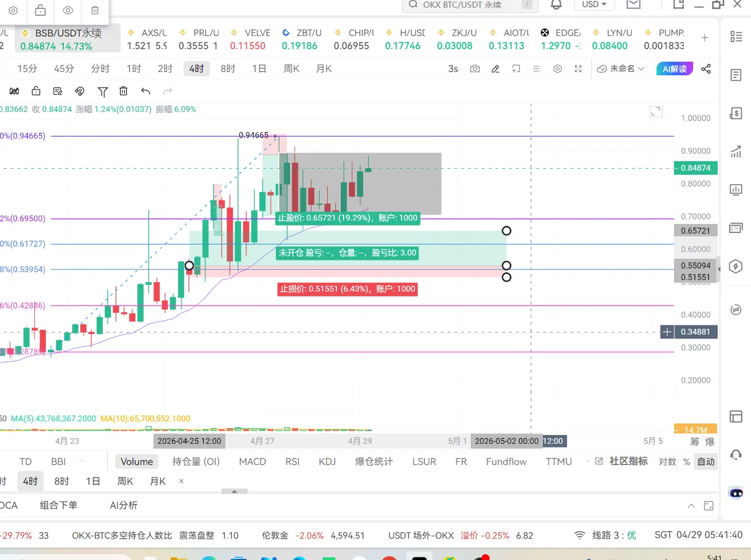The image size is (751, 560).
Task: Select the top 4时 timeframe
Action: tap(197, 69)
